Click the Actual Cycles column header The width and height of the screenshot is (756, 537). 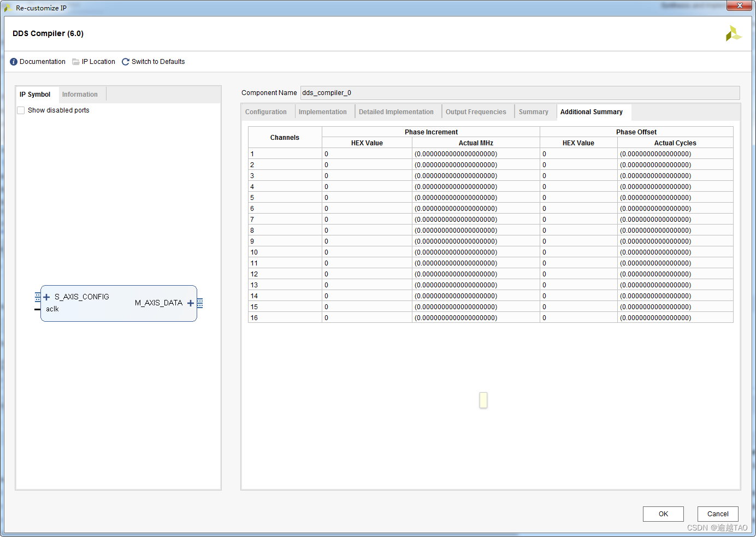(675, 143)
